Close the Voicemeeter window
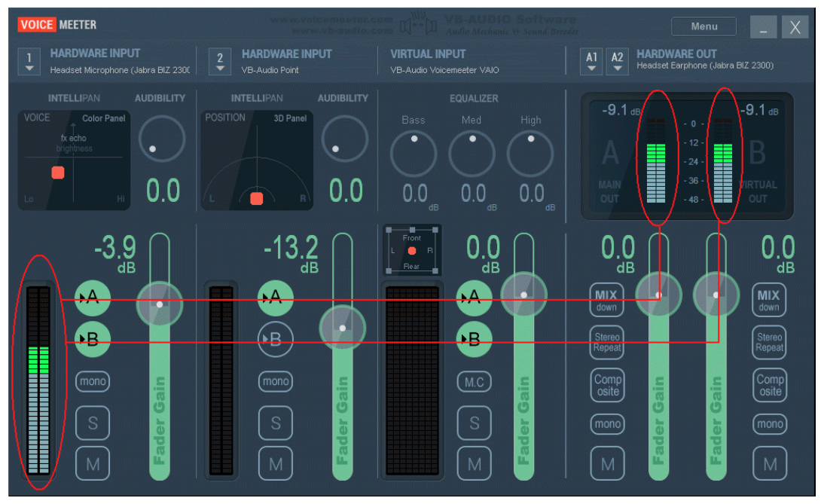The height and width of the screenshot is (504, 821). tap(795, 26)
